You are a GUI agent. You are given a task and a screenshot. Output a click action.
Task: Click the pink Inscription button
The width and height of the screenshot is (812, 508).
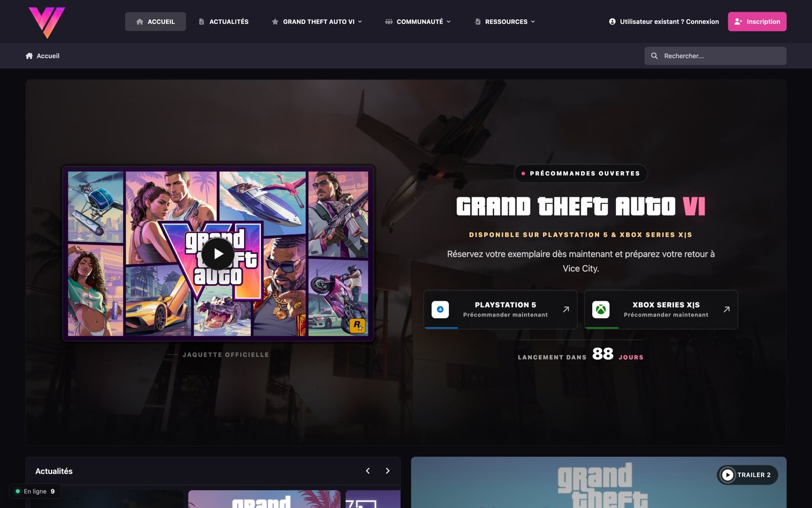click(757, 21)
